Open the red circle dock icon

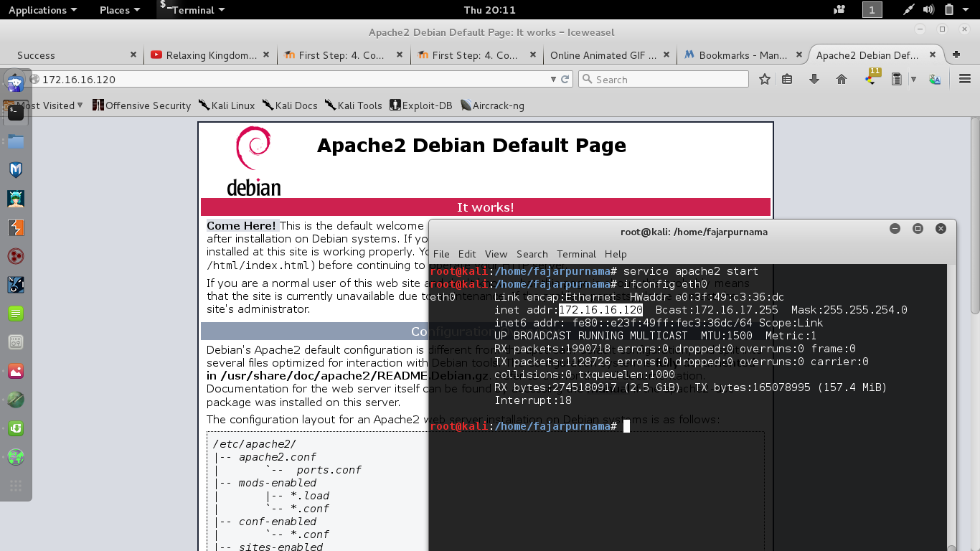[x=15, y=256]
